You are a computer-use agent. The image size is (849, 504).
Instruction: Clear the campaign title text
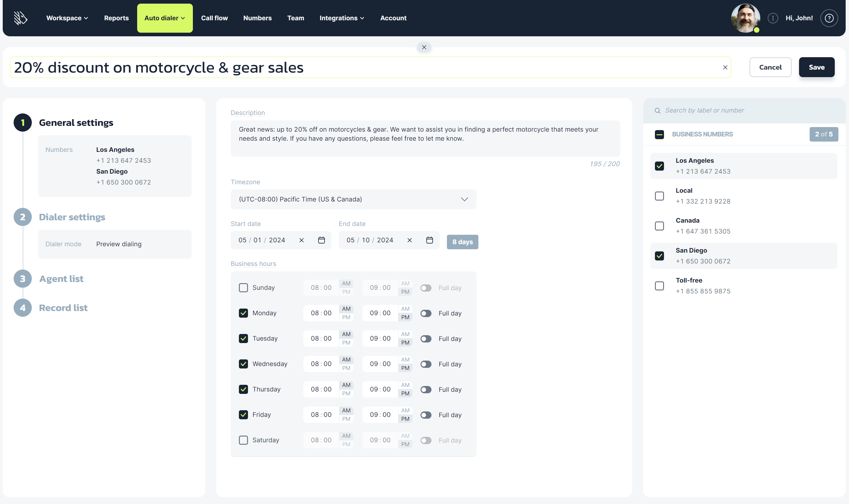tap(725, 67)
